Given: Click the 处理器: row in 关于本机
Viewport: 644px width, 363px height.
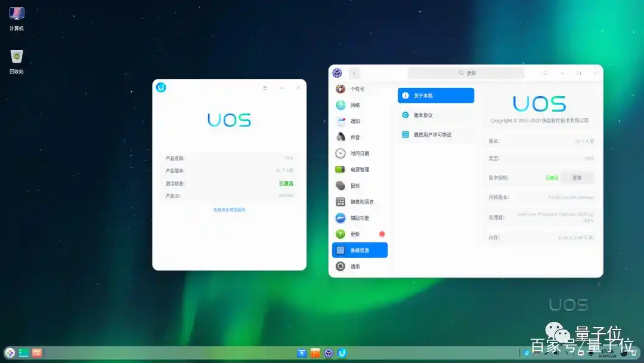Looking at the screenshot, I should [541, 217].
